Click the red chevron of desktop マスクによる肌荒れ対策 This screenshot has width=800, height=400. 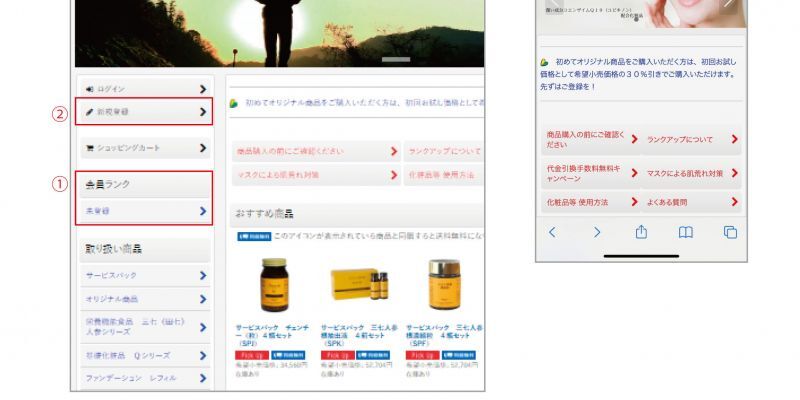(x=394, y=175)
